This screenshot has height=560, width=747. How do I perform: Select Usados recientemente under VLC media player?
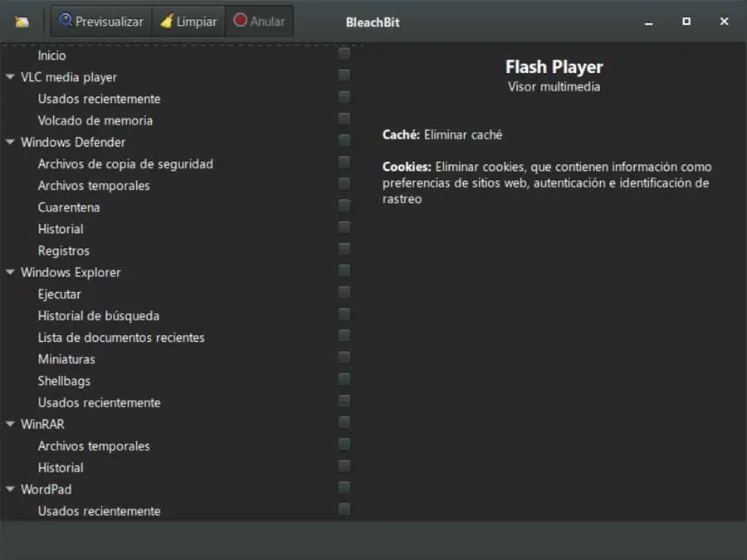[x=99, y=99]
